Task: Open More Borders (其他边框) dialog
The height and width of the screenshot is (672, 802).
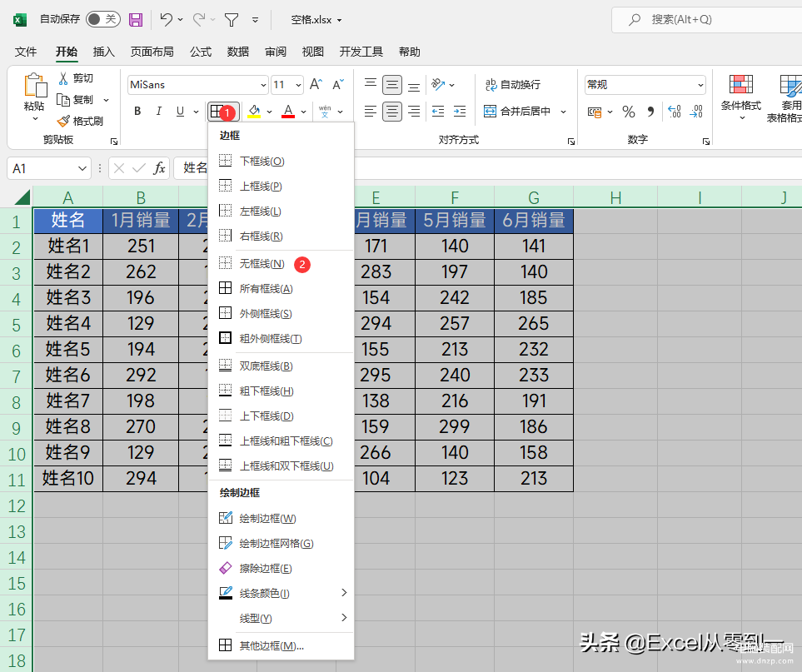Action: pos(281,645)
